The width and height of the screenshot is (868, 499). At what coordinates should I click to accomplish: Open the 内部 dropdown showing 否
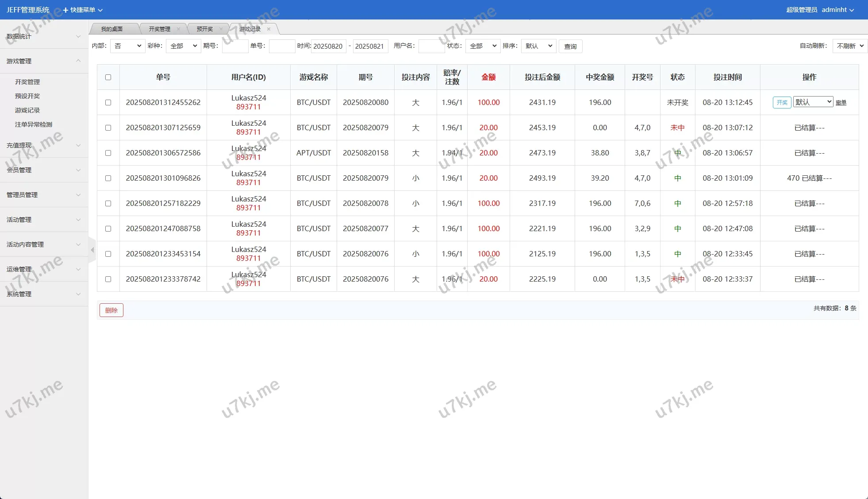tap(127, 46)
